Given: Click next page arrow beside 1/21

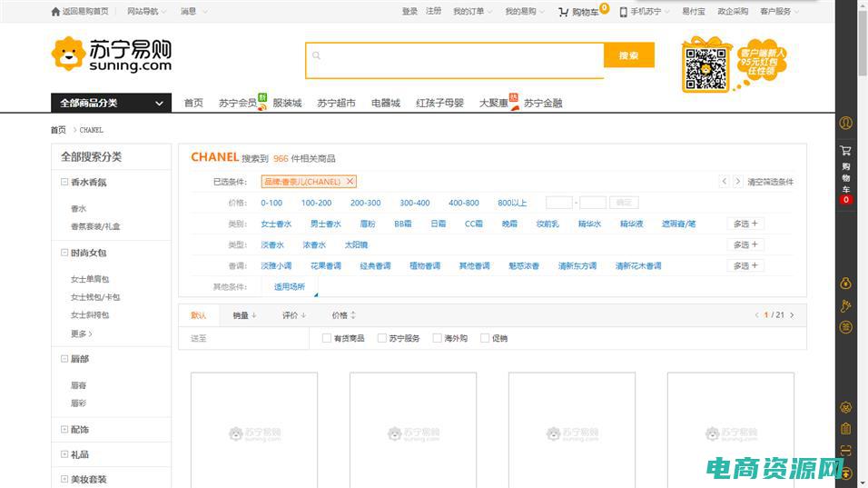Looking at the screenshot, I should point(792,315).
